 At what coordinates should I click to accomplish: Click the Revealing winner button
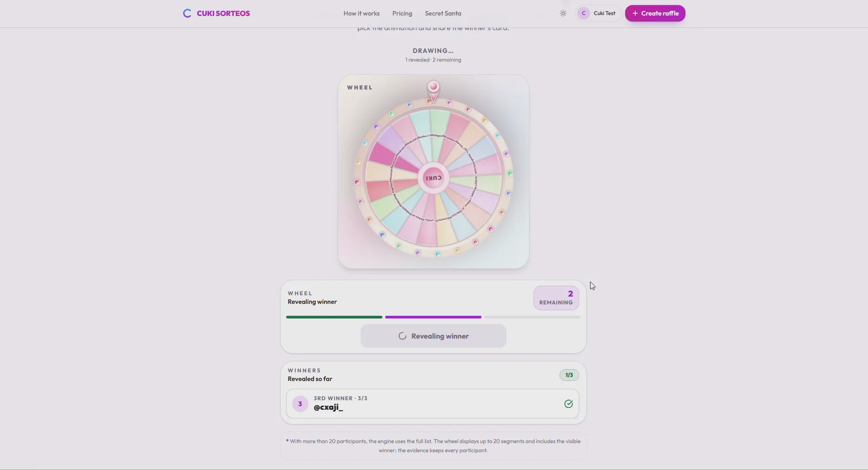coord(433,336)
